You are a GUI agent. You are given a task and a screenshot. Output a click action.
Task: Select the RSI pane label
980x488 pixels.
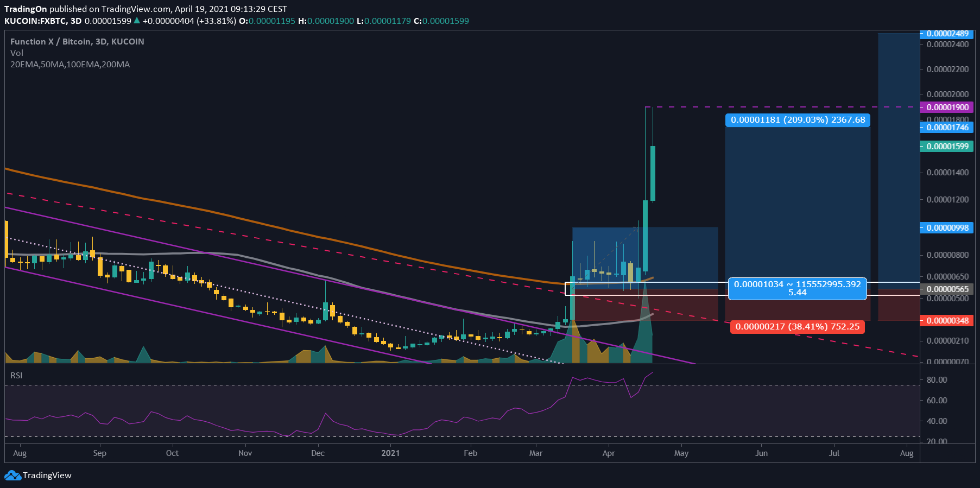pyautogui.click(x=16, y=375)
